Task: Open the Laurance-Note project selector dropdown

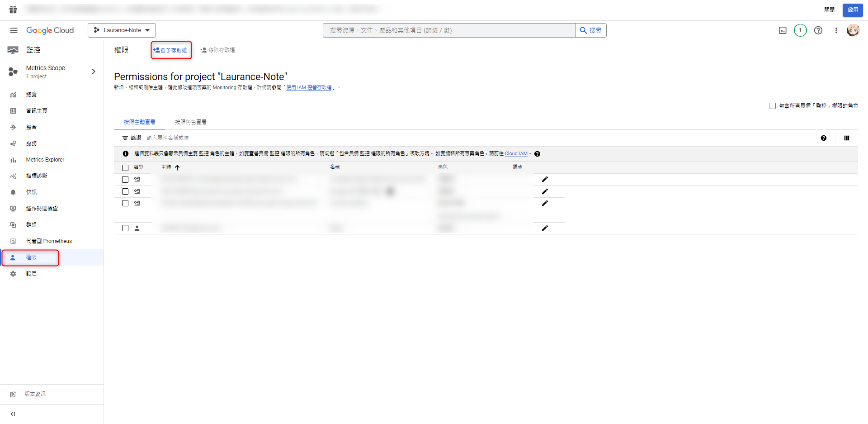Action: (x=122, y=30)
